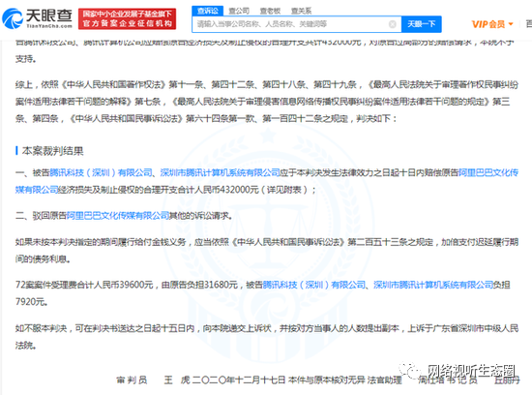Open 深圳市腾讯计算机系统有限公司 link in first ruling item
532x395 pixels.
[221, 172]
